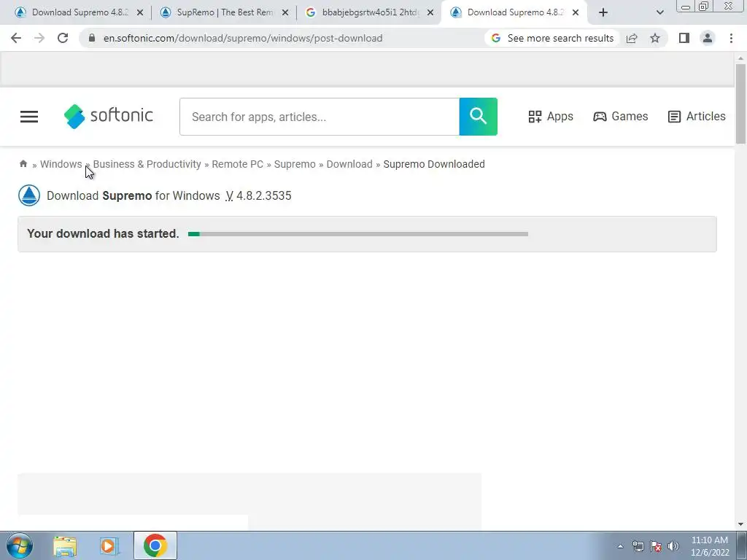
Task: Open Windows Media Player from taskbar
Action: point(109,545)
